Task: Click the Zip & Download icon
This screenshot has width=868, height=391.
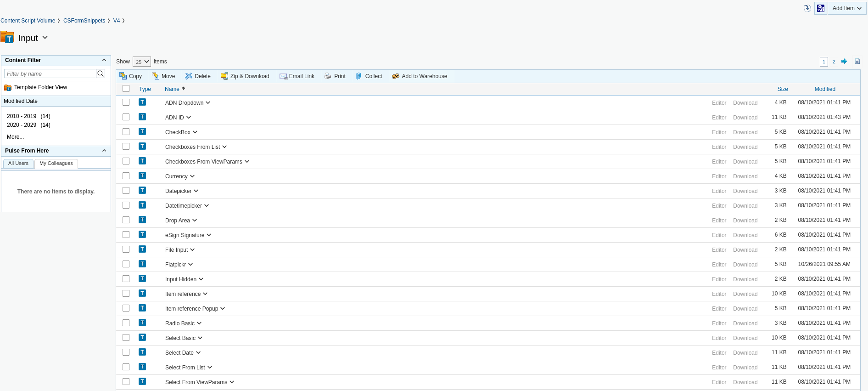Action: [x=224, y=76]
